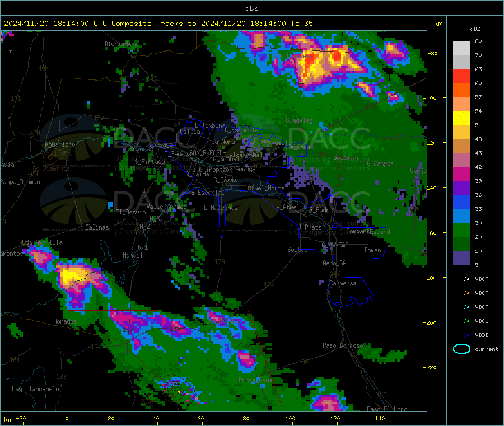
Task: Click the 'Laq.Llancanelo' place label
Action: click(35, 389)
